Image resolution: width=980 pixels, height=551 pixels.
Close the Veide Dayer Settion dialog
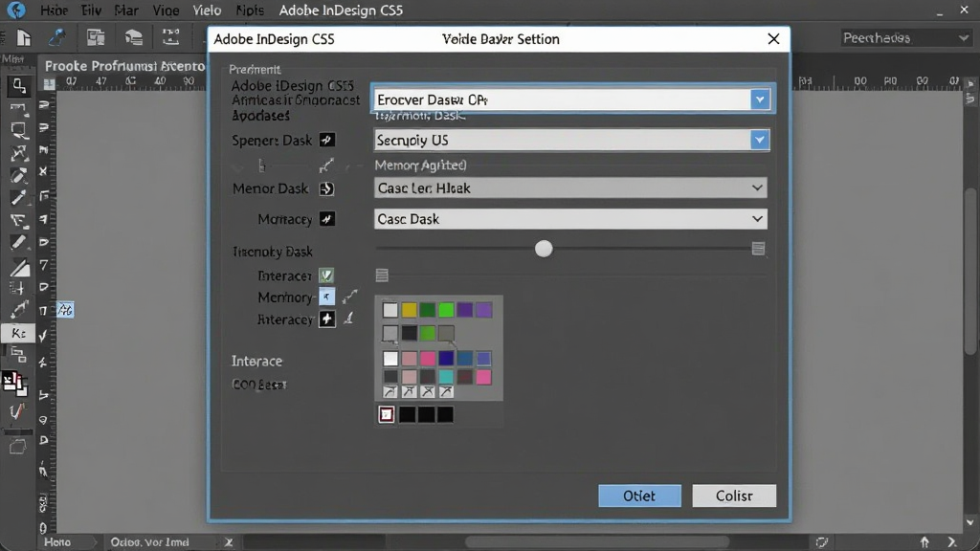[x=773, y=38]
